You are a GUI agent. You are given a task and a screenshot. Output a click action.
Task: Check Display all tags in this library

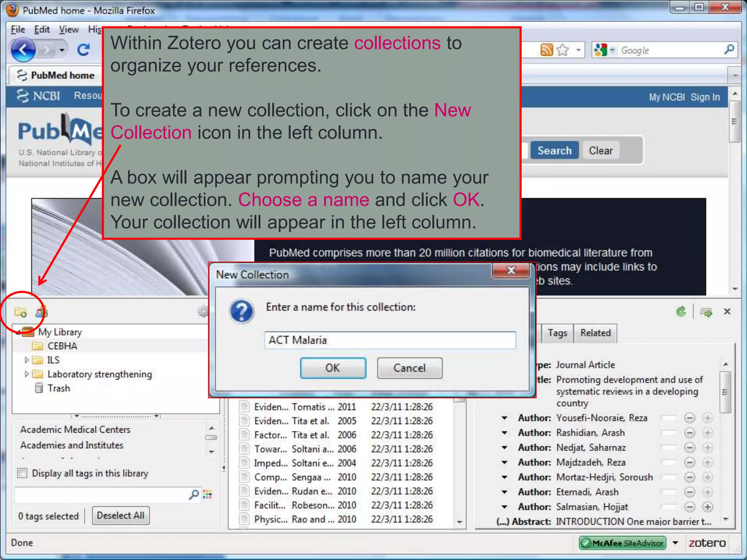pyautogui.click(x=22, y=473)
